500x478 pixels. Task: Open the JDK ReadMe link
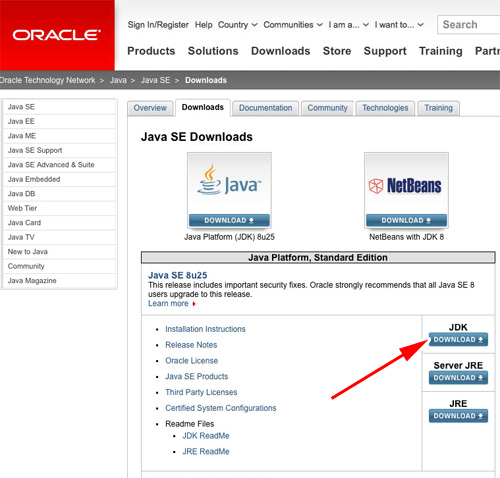click(x=206, y=436)
